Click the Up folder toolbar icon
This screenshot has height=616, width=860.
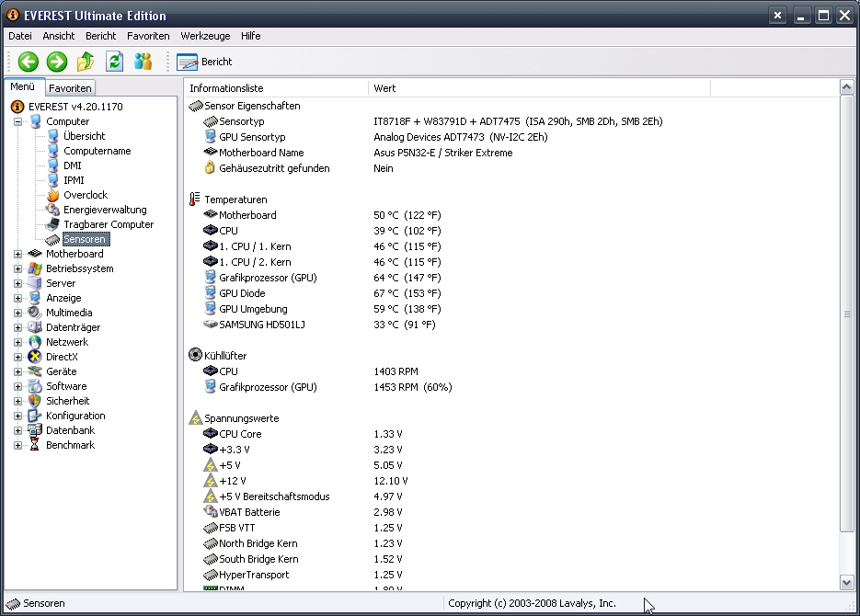86,62
